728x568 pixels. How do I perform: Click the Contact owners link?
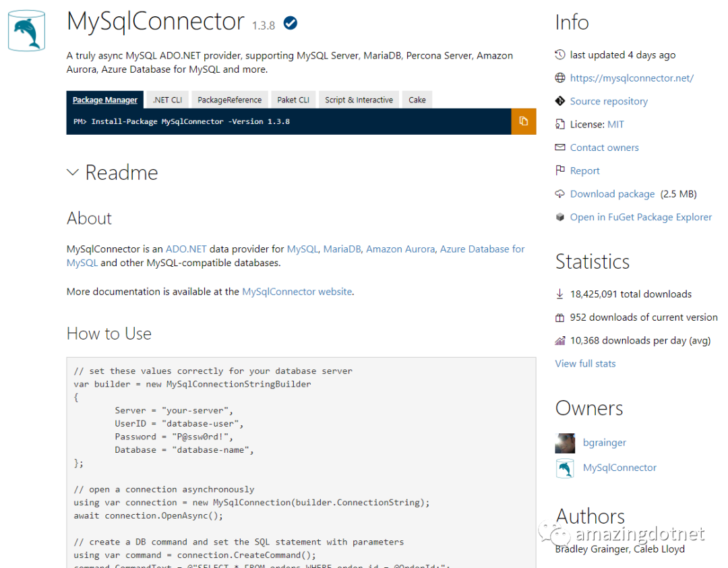pos(605,148)
